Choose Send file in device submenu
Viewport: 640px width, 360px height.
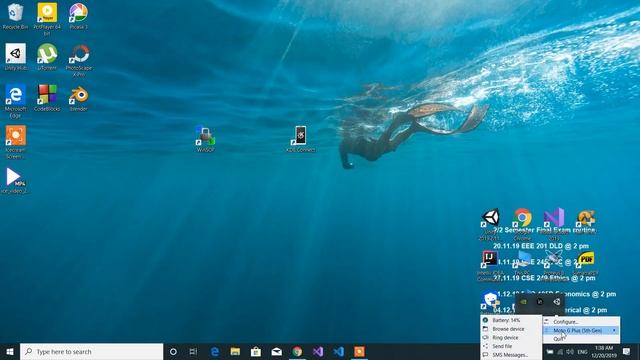(511, 346)
